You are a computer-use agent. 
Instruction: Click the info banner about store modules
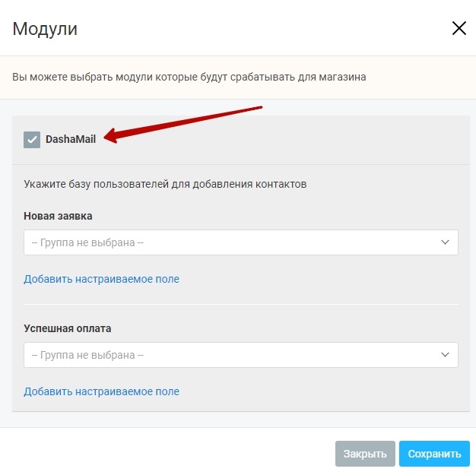click(189, 77)
